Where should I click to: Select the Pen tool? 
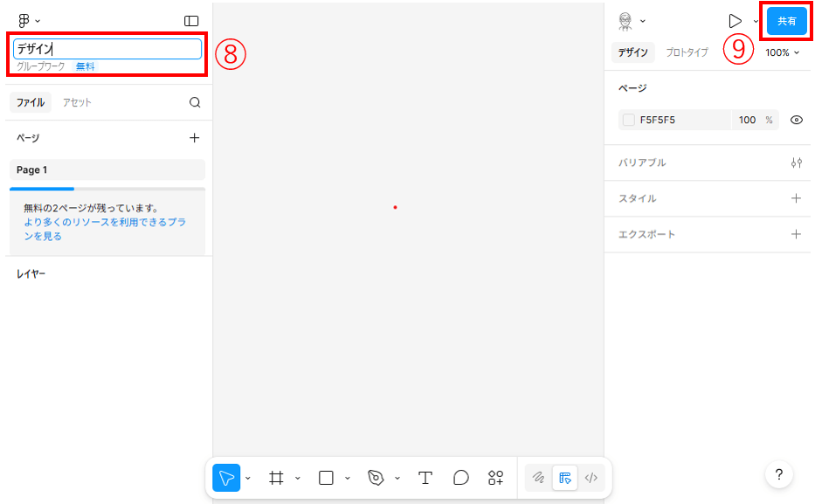tap(376, 478)
